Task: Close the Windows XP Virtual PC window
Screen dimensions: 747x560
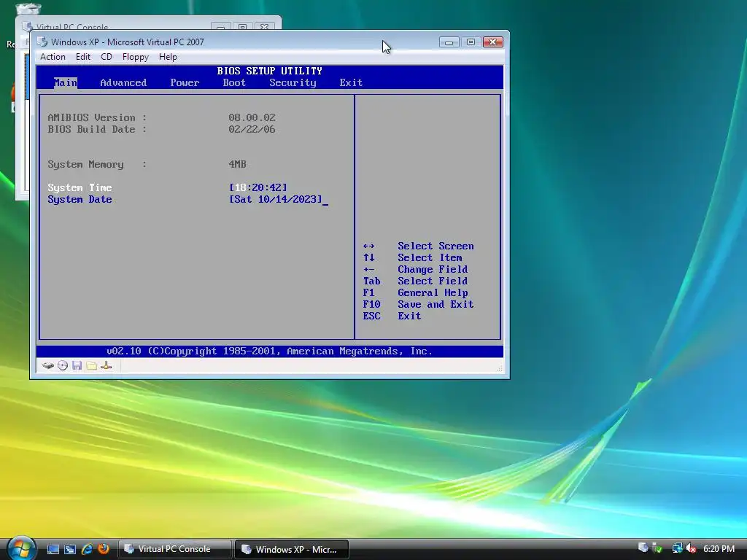Action: tap(493, 42)
